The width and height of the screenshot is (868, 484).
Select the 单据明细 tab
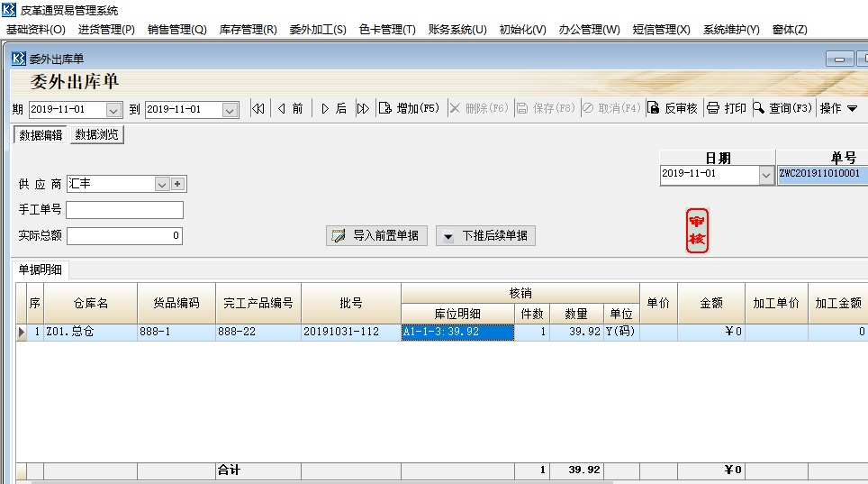40,269
